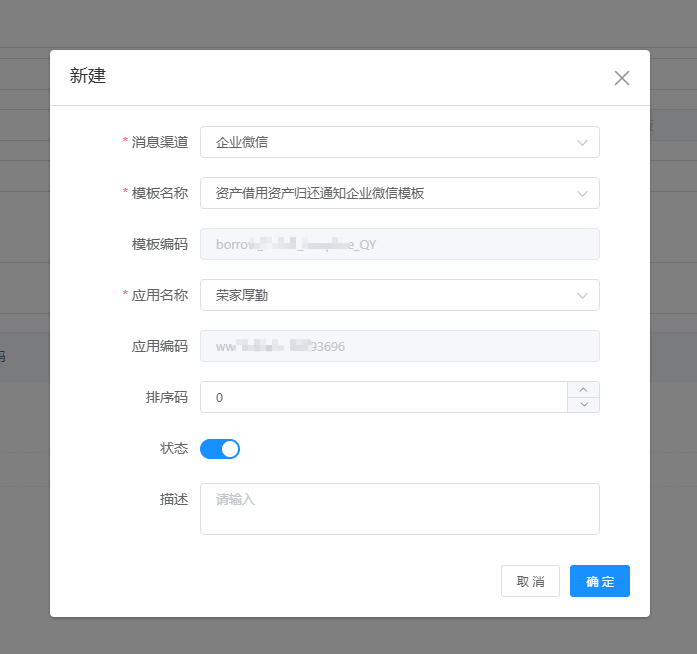Viewport: 697px width, 654px height.
Task: Confirm with the blue 确定 button
Action: click(x=599, y=581)
